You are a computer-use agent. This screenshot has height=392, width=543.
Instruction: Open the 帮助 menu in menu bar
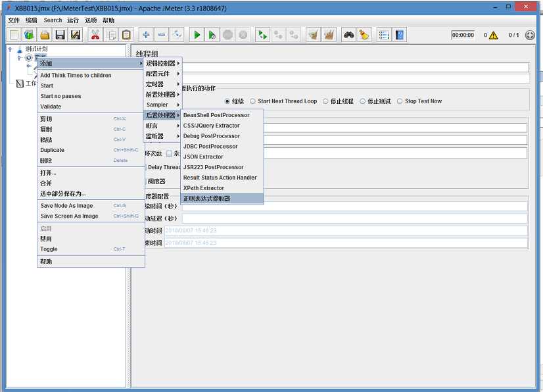pyautogui.click(x=108, y=20)
